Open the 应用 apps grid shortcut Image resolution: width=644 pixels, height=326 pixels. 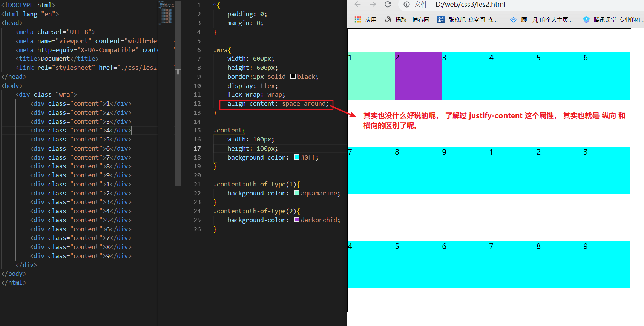click(x=365, y=20)
